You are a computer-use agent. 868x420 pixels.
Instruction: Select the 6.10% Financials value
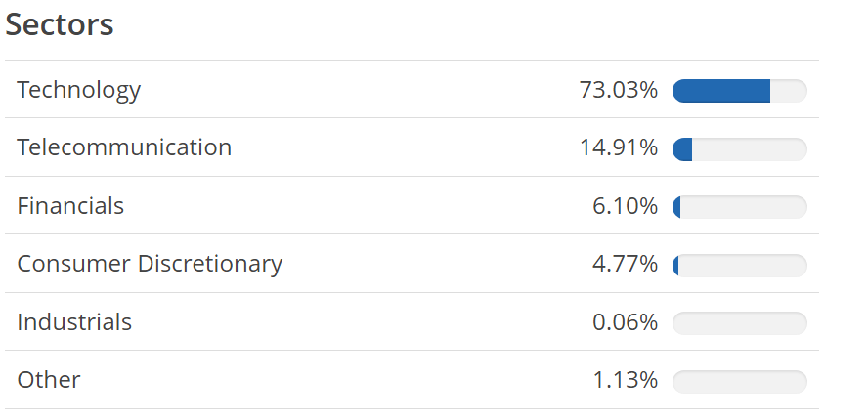(x=625, y=206)
